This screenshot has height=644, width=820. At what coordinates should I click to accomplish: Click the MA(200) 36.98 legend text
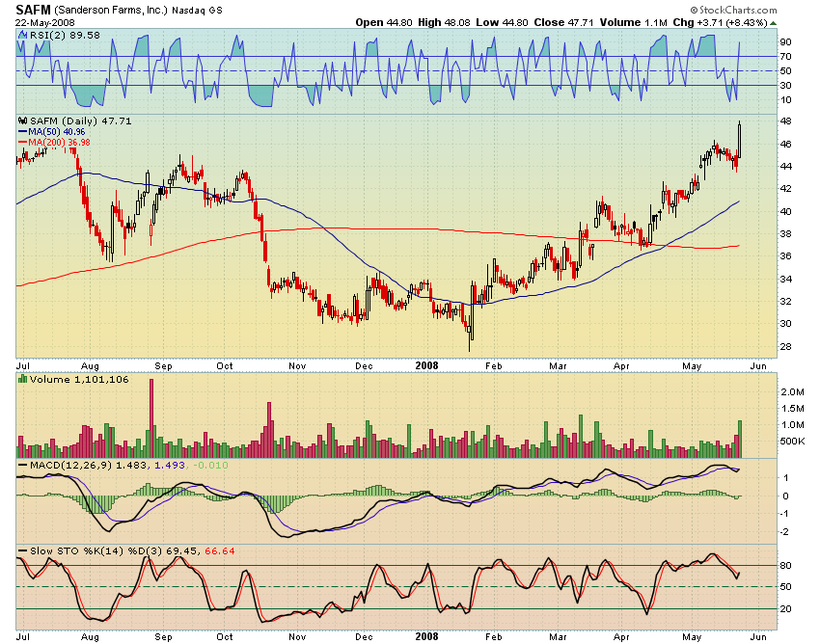tap(59, 142)
